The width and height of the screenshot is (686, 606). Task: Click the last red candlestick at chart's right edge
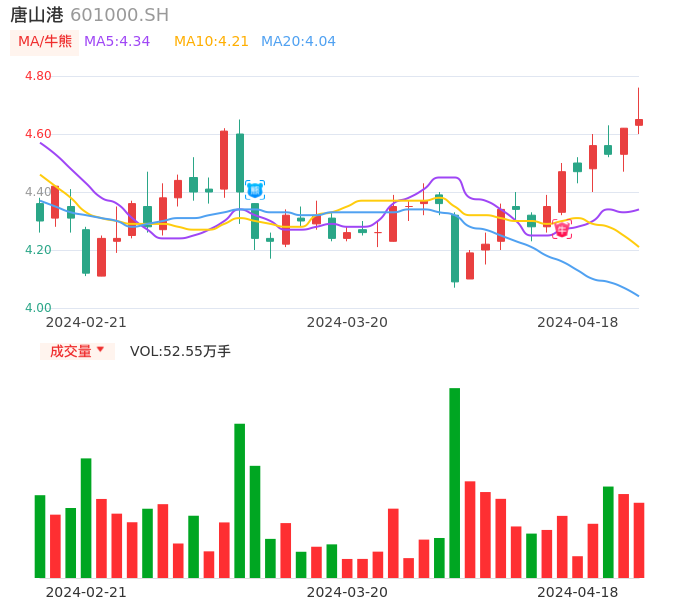tap(639, 122)
